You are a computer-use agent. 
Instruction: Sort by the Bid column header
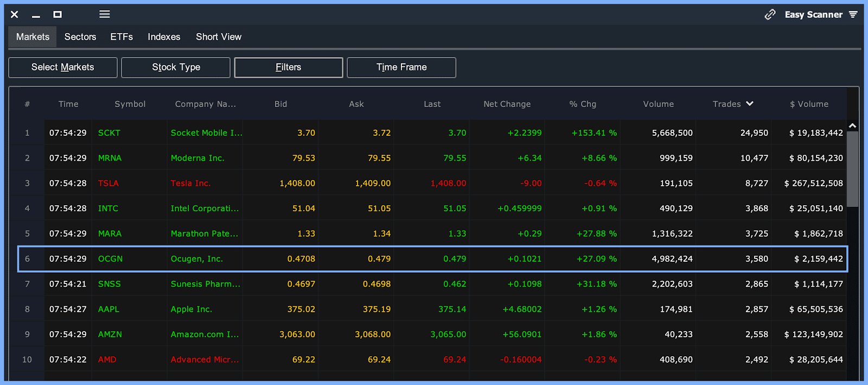280,104
